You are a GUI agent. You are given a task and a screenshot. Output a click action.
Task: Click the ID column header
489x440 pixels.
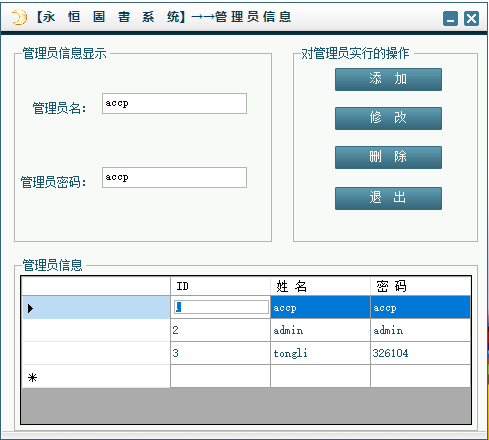pyautogui.click(x=220, y=286)
